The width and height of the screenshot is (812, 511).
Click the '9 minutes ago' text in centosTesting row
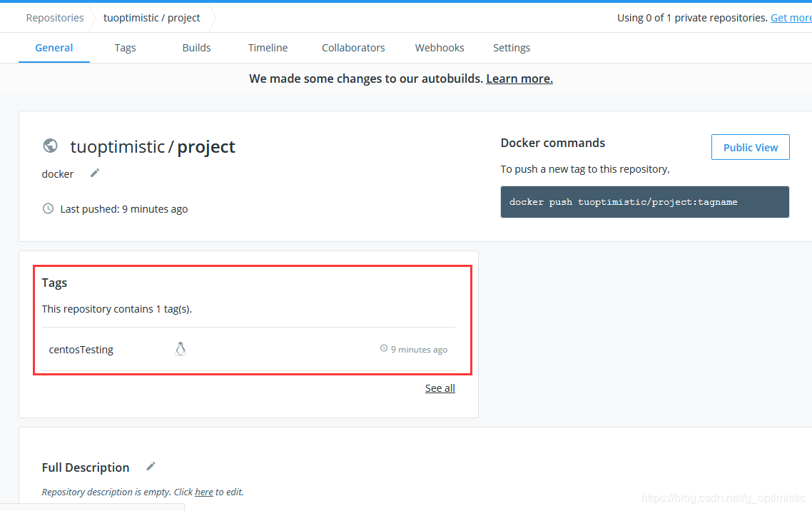tap(419, 350)
